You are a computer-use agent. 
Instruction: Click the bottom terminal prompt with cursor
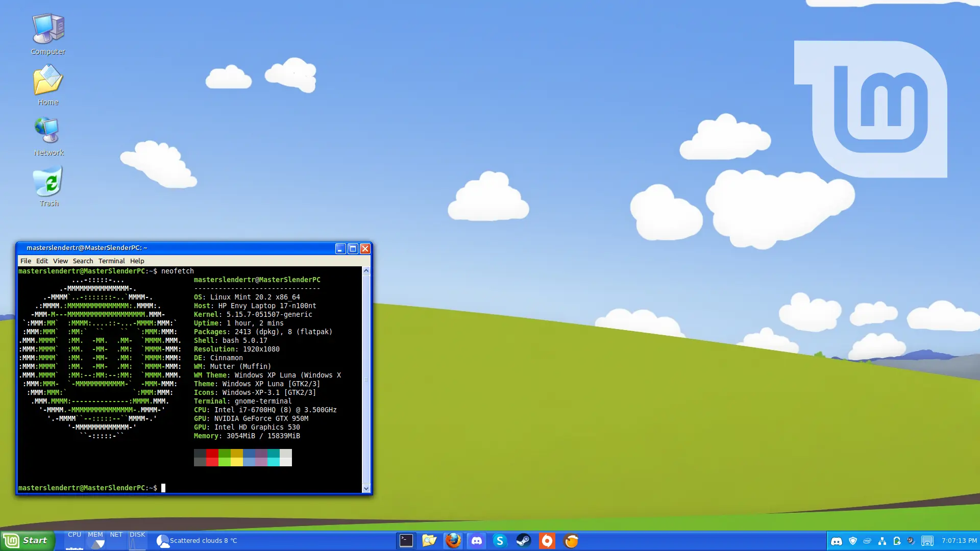coord(92,488)
